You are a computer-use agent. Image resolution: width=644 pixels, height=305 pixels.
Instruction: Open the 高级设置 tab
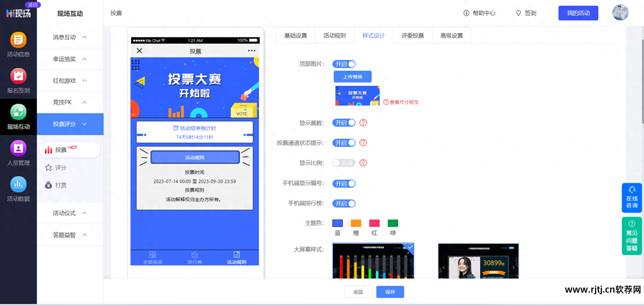point(451,35)
